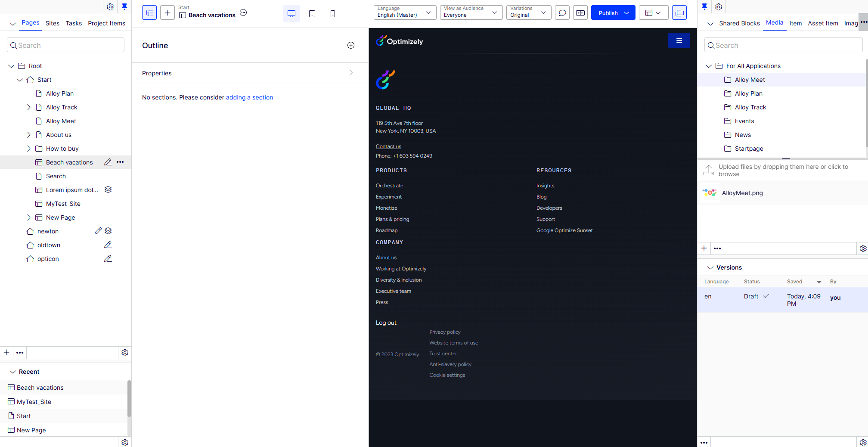The height and width of the screenshot is (447, 868).
Task: Click the edit pencil next to oldtown
Action: (x=108, y=245)
